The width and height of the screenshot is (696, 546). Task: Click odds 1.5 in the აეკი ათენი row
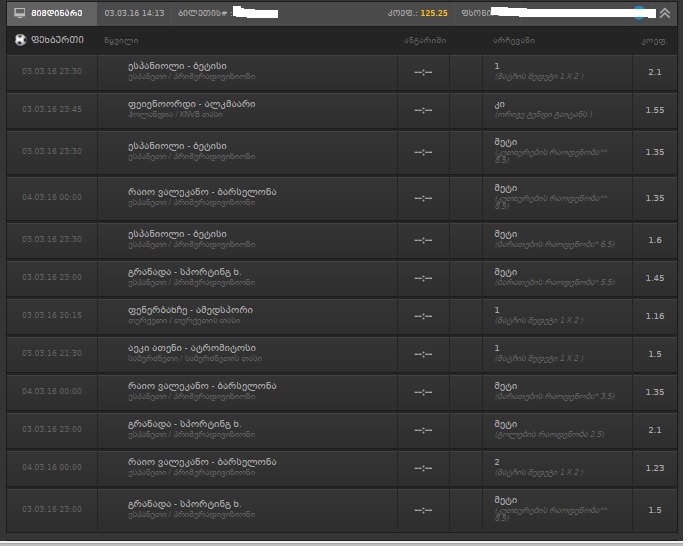click(655, 354)
